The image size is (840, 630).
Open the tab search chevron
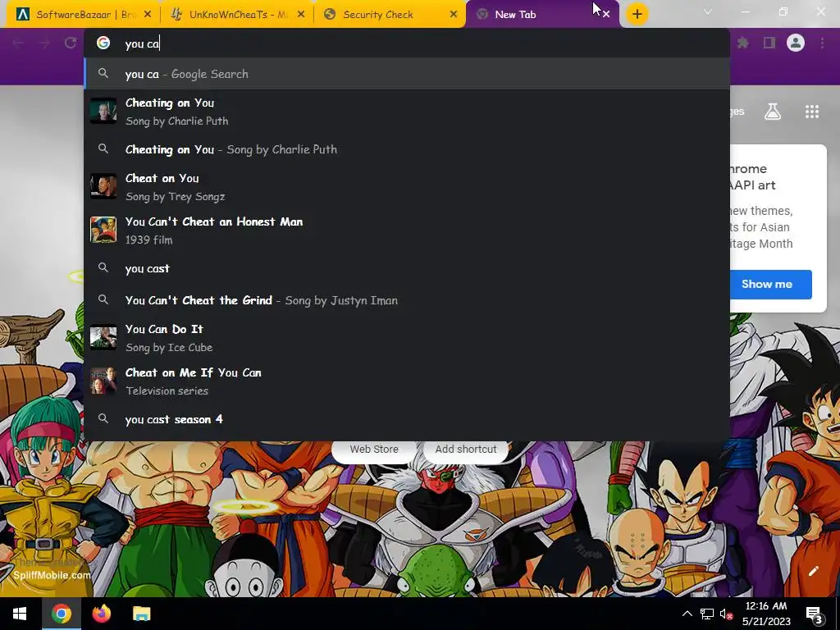click(708, 11)
